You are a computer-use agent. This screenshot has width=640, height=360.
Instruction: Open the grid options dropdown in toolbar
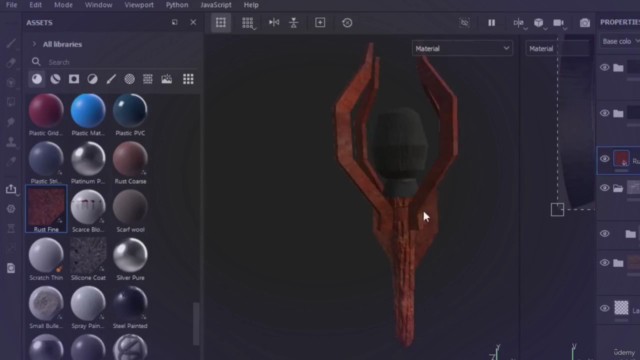pyautogui.click(x=248, y=23)
